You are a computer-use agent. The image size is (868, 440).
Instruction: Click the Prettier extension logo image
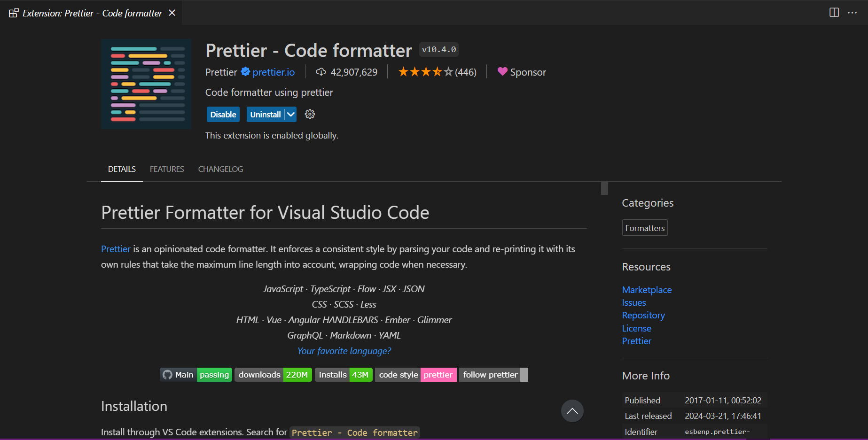point(146,85)
